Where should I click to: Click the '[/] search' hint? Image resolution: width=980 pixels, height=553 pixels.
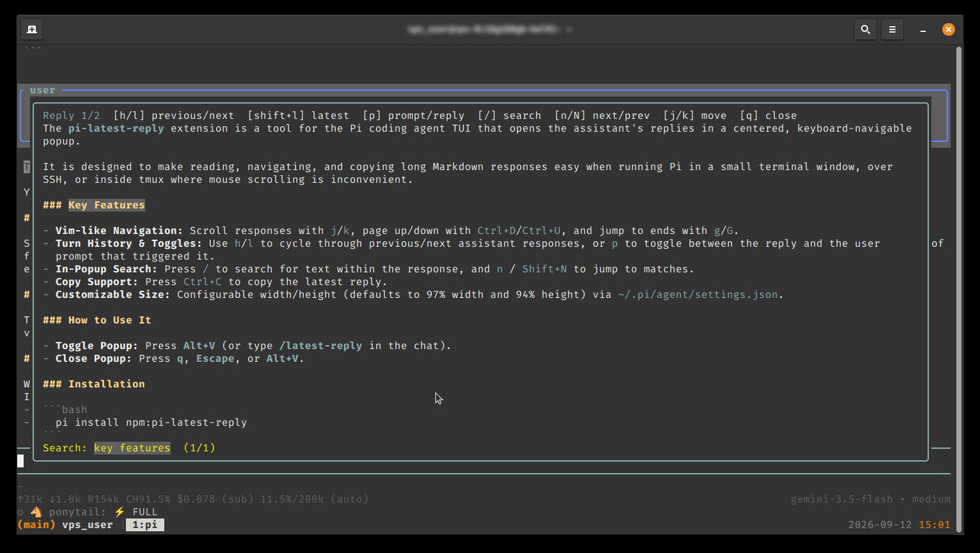509,116
